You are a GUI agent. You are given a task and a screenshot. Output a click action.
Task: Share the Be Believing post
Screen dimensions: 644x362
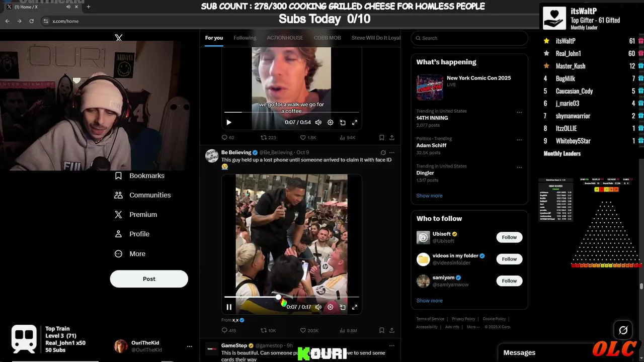pyautogui.click(x=392, y=330)
